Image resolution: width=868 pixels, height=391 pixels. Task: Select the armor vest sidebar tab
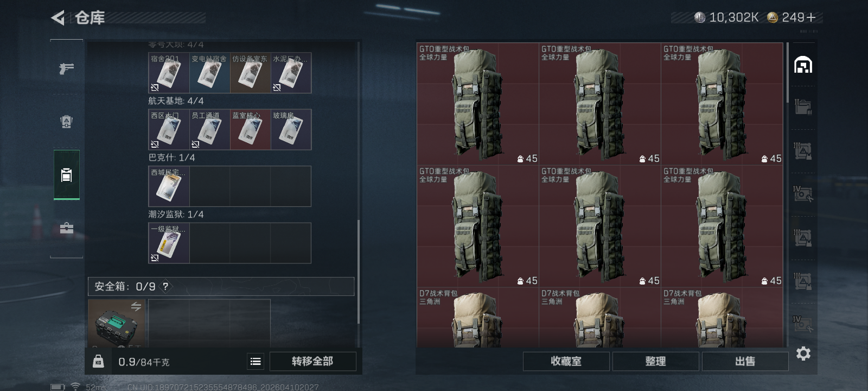point(66,122)
